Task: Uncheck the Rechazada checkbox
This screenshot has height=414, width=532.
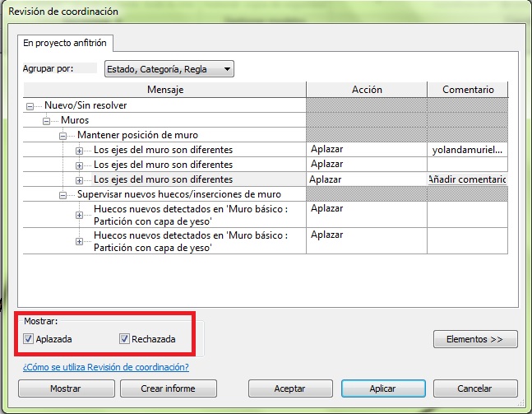Action: coord(125,338)
